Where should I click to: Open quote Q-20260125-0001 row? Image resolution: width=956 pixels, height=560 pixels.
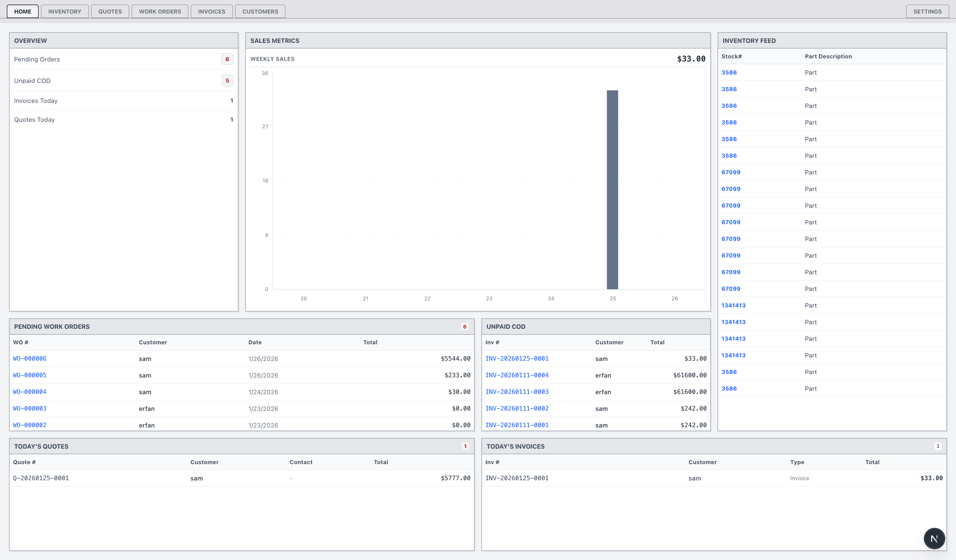point(41,478)
